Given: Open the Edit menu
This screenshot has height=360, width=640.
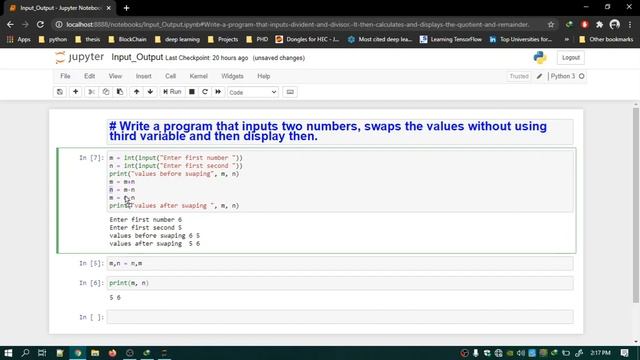Looking at the screenshot, I should [x=89, y=76].
